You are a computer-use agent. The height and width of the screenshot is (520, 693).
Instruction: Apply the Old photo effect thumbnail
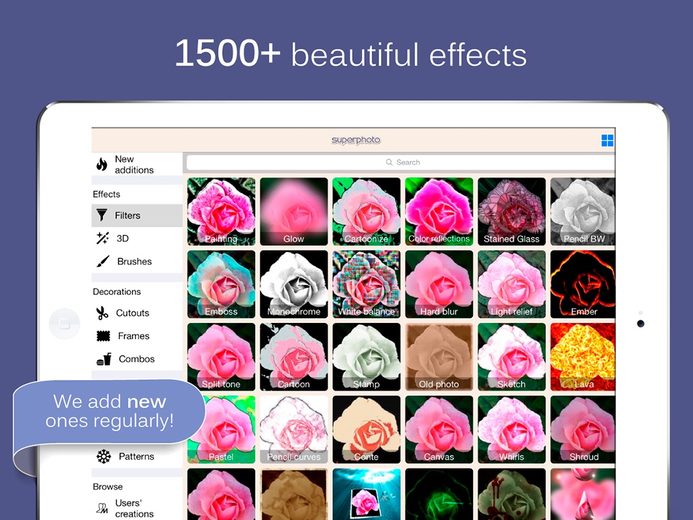(439, 357)
